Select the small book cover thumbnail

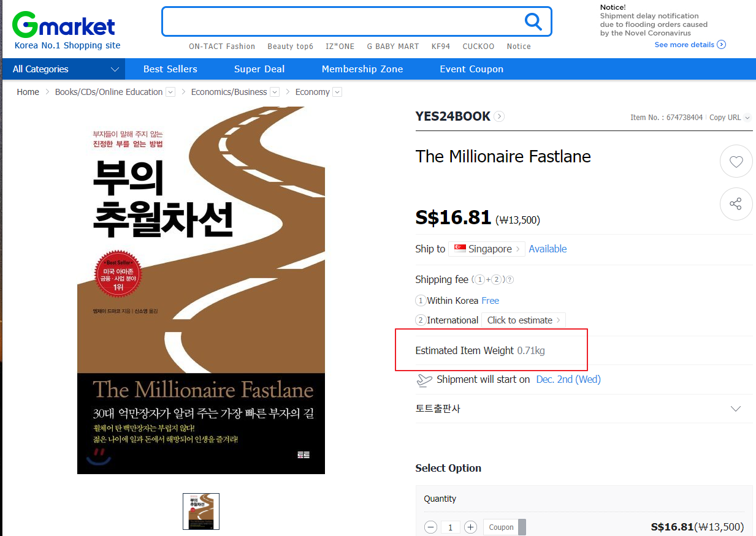pyautogui.click(x=201, y=511)
